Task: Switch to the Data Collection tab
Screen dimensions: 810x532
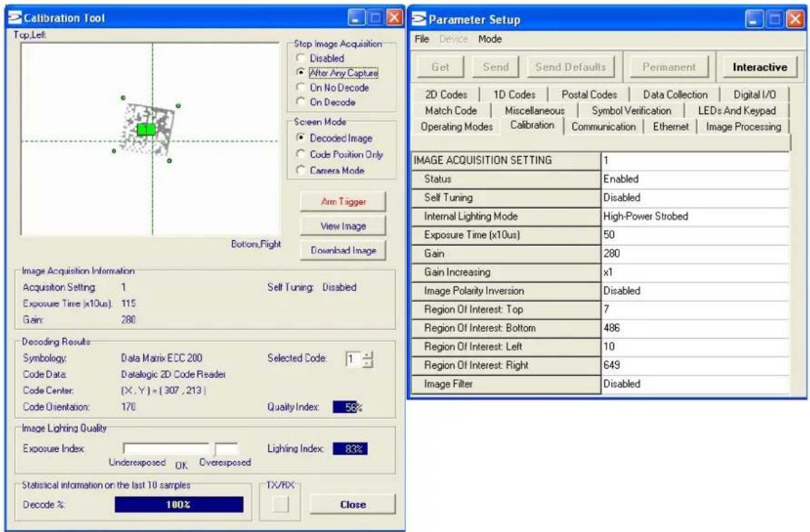Action: (x=675, y=94)
